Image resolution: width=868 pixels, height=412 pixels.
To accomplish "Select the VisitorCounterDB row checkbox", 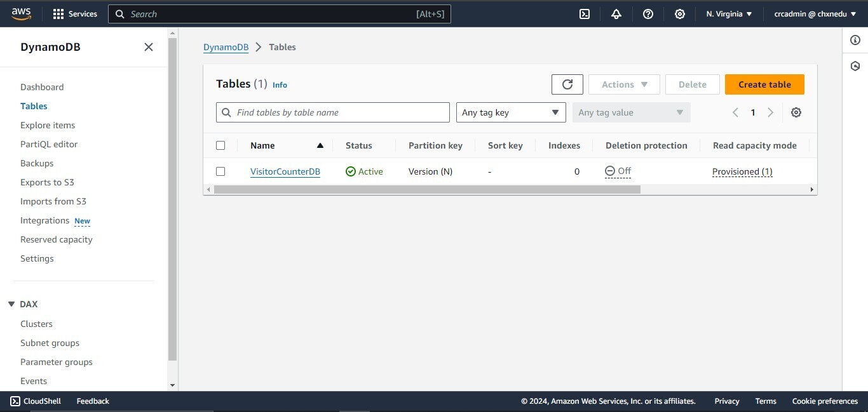I will click(220, 171).
